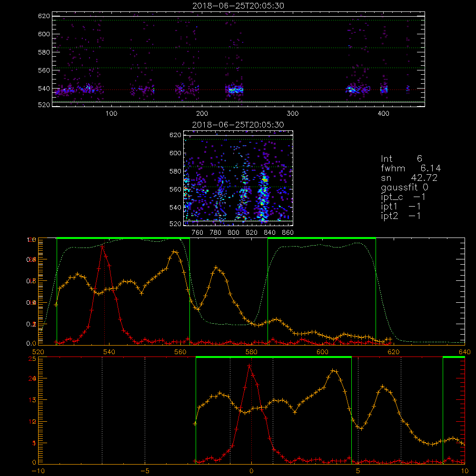Screen dimensions: 476x476
Task: Click the 840 x-axis label of middle image
Action: (x=269, y=233)
